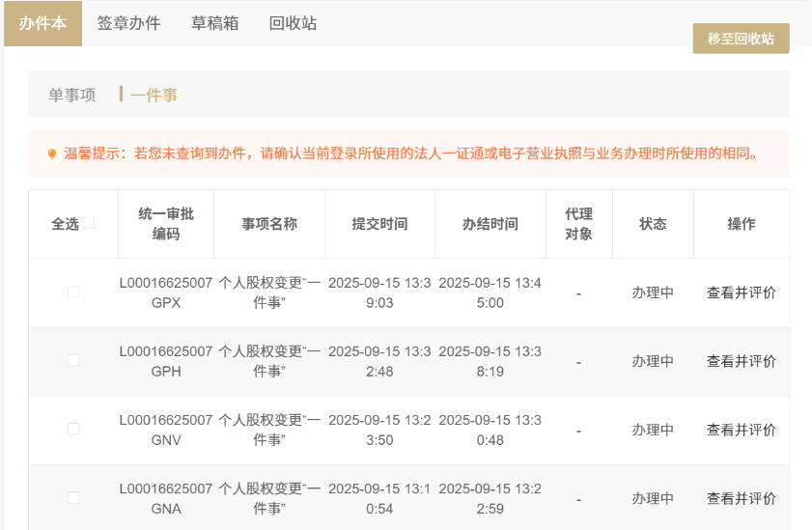Check the box for row L00016625007GPX
812x530 pixels.
[x=73, y=292]
